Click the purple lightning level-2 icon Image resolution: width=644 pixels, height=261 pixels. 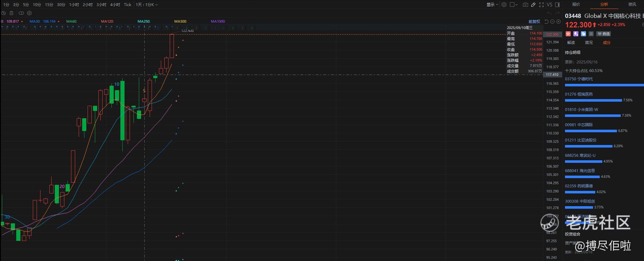576,34
